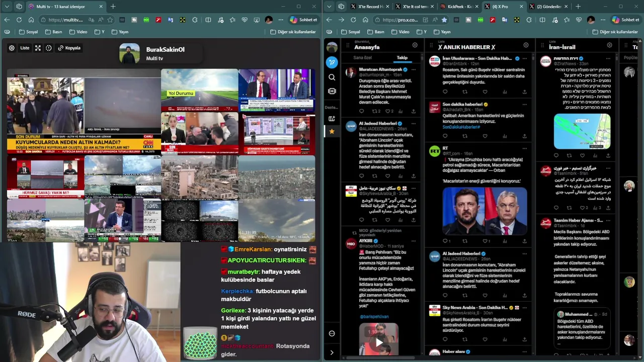Open Multi tv page settings gear

[x=12, y=48]
